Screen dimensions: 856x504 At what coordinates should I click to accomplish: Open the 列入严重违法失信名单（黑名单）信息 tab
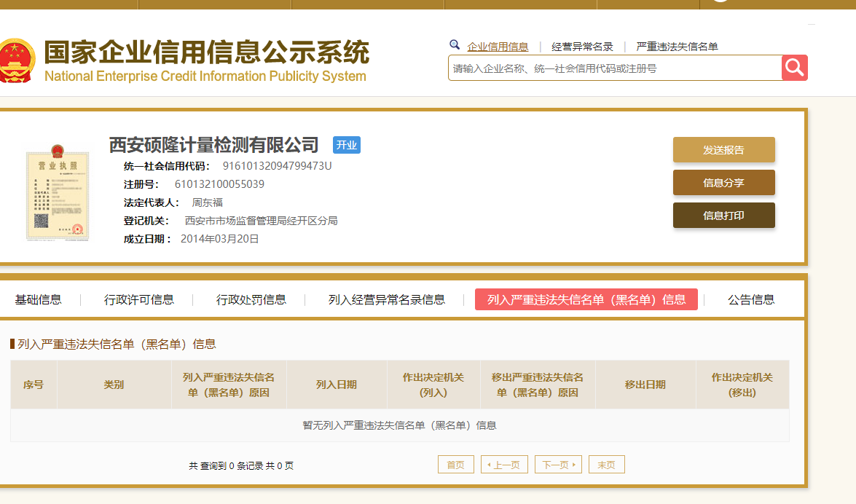pos(586,299)
